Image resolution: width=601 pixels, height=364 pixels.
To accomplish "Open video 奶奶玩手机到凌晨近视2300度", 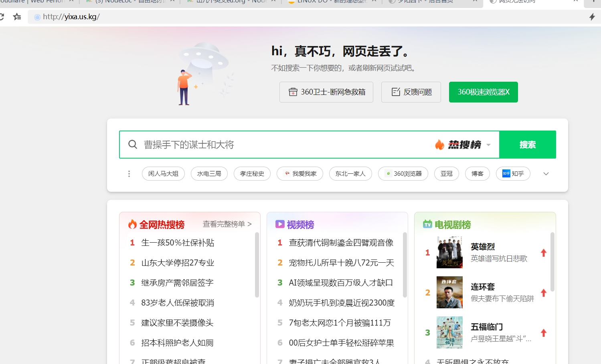I will coord(342,303).
